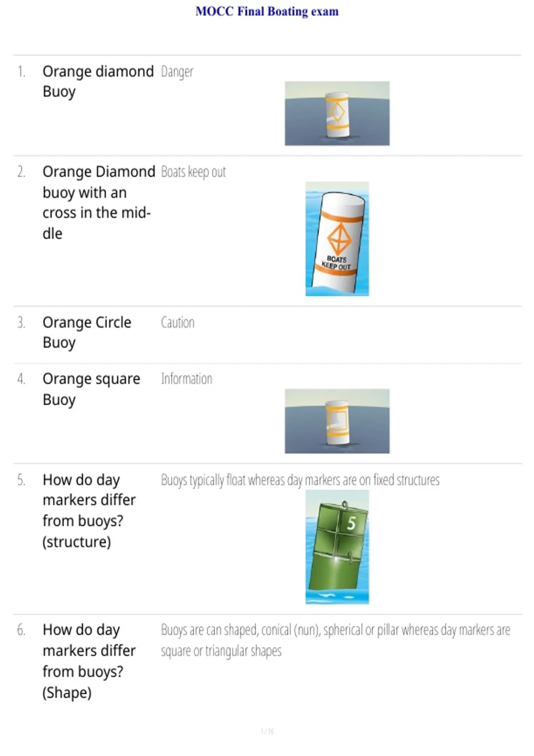Click the orange diamond danger buoy image
534x756 pixels.
pos(337,113)
